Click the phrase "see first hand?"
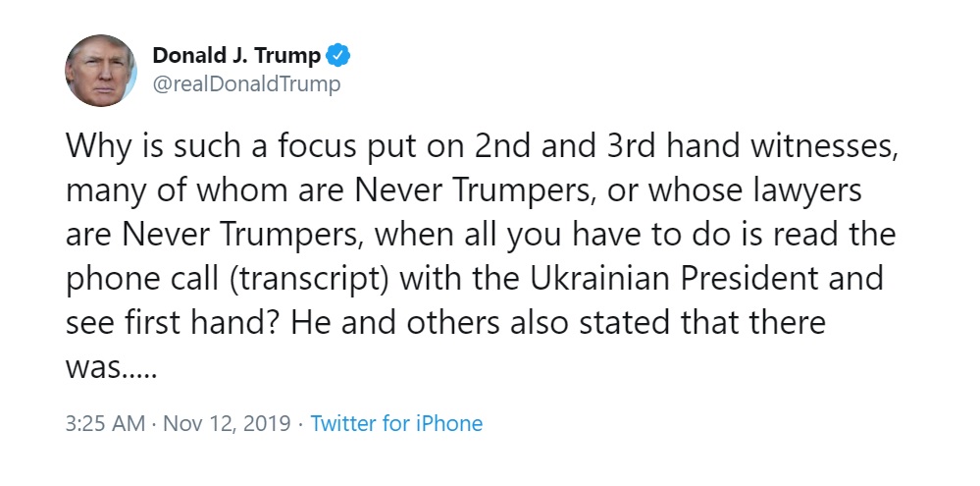 click(172, 323)
